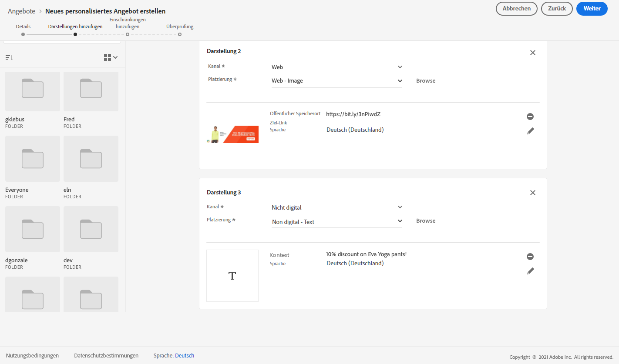Select the seasonal collection banner thumbnail
Image resolution: width=619 pixels, height=364 pixels.
(232, 134)
